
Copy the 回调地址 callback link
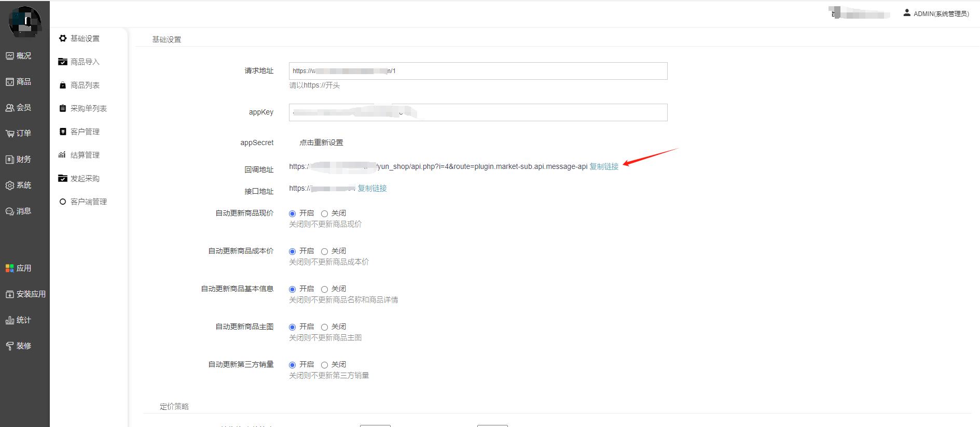click(604, 166)
